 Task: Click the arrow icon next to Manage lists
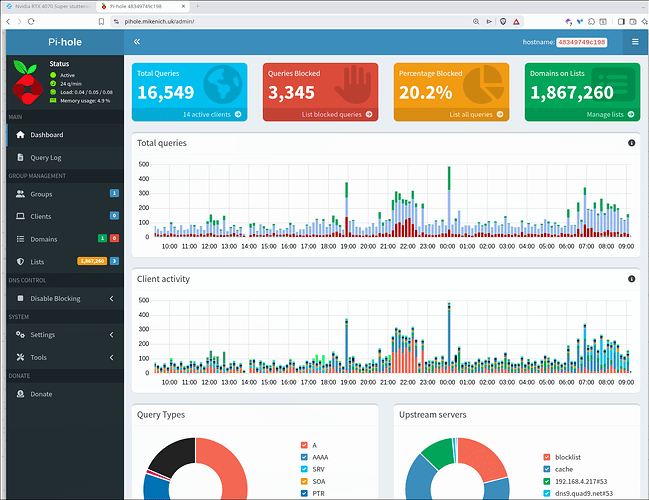point(631,114)
